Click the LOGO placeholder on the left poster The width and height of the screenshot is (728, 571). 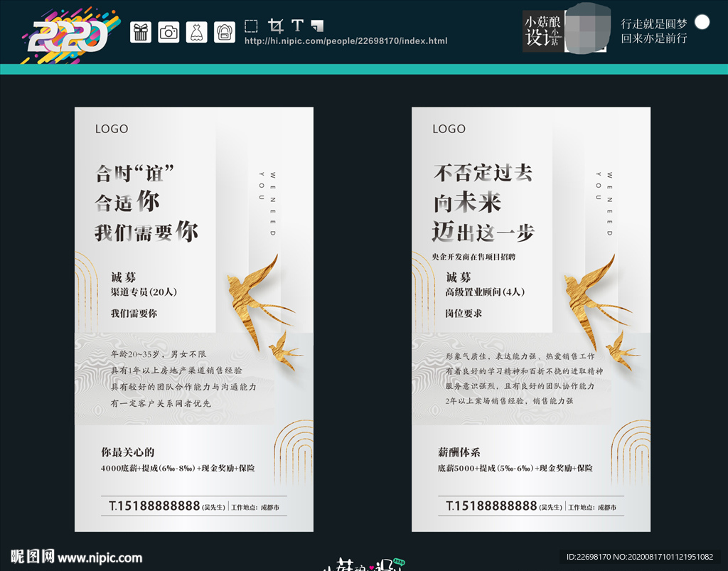112,129
